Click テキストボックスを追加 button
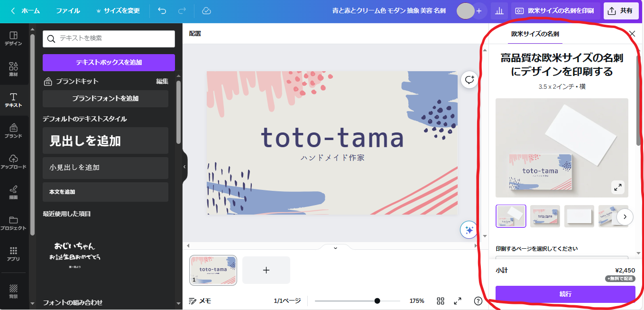644x310 pixels. [x=109, y=62]
